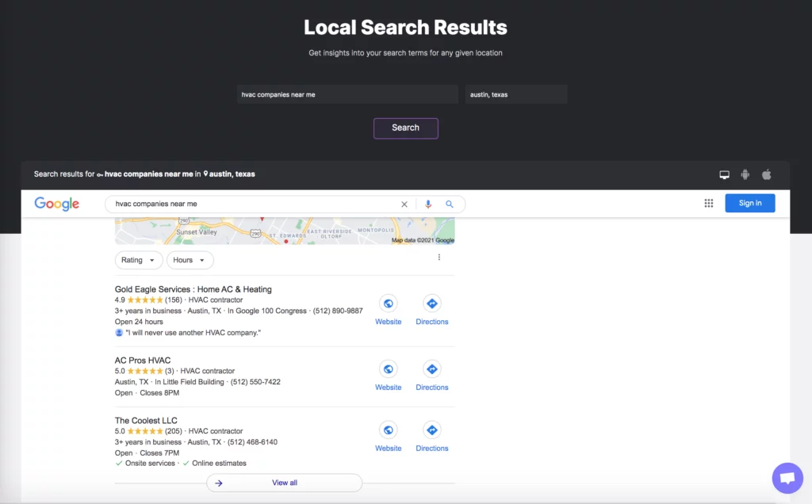Get Directions to AC Pros HVAC
The height and width of the screenshot is (504, 812).
(432, 376)
